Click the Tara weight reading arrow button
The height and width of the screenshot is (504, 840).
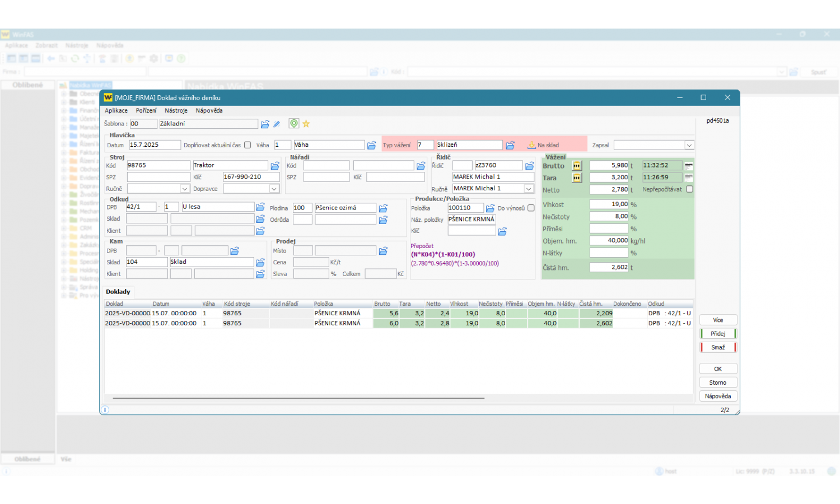[577, 178]
